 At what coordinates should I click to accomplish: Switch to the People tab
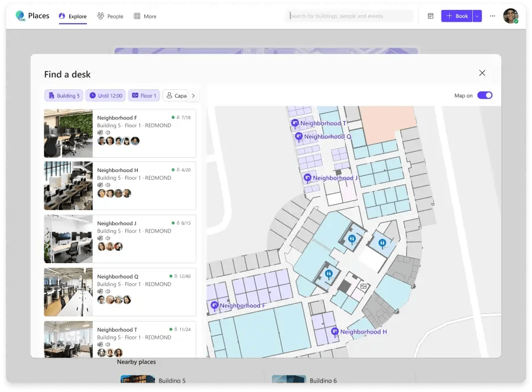click(x=110, y=16)
